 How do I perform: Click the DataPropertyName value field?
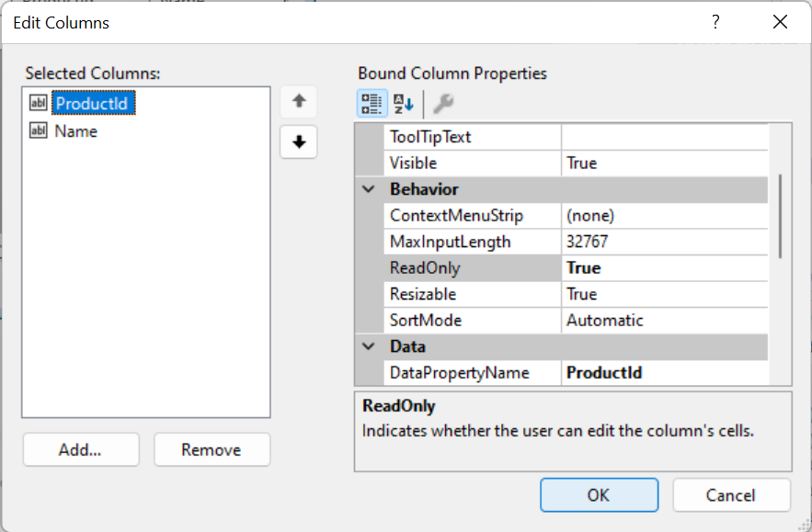click(x=644, y=372)
